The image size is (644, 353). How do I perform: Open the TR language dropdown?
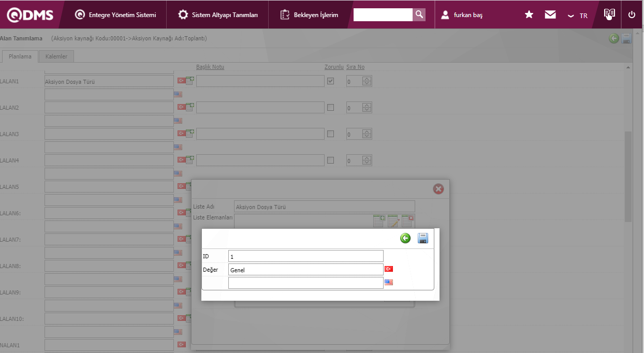tap(577, 16)
